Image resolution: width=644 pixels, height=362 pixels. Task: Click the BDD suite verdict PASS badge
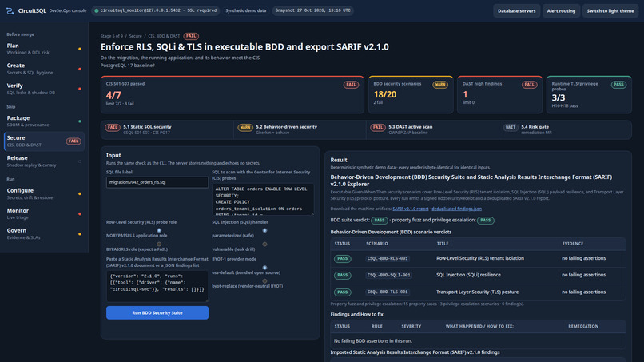click(380, 221)
